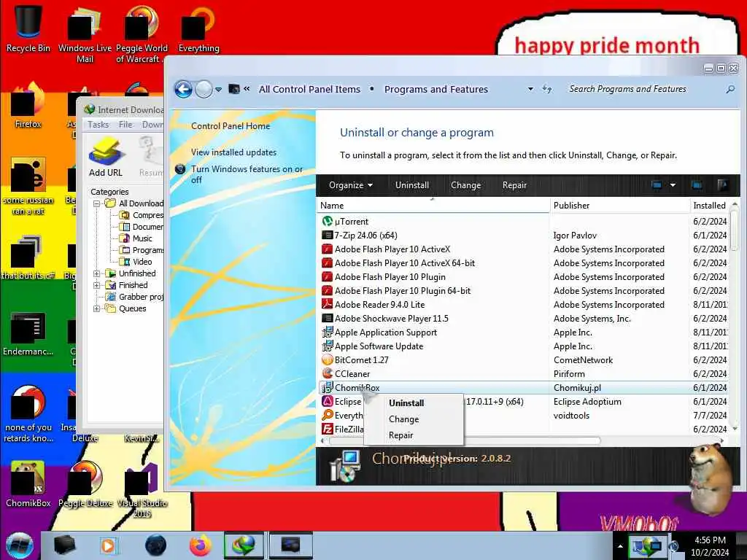Open address bar history dropdown arrow
Image resolution: width=747 pixels, height=560 pixels.
[530, 89]
